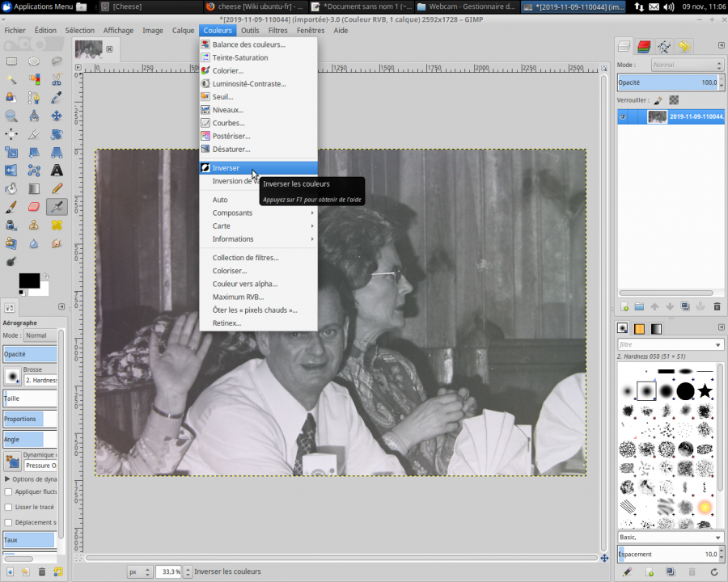This screenshot has height=582, width=728.
Task: Select the star-shaped brush
Action: coord(705,390)
